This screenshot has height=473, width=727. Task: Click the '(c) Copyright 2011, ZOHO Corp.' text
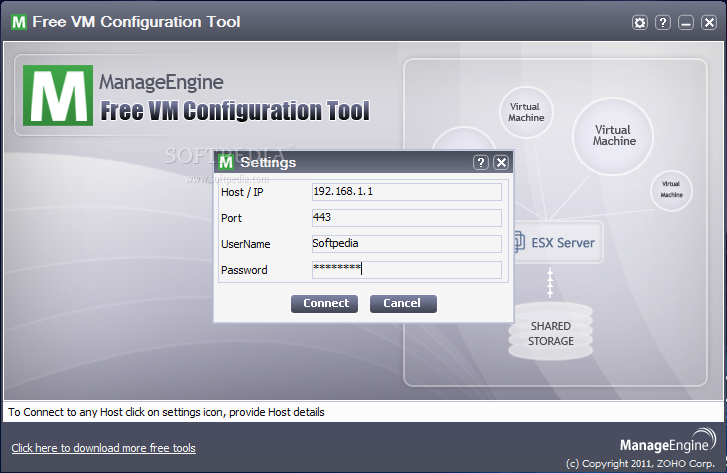pos(640,463)
